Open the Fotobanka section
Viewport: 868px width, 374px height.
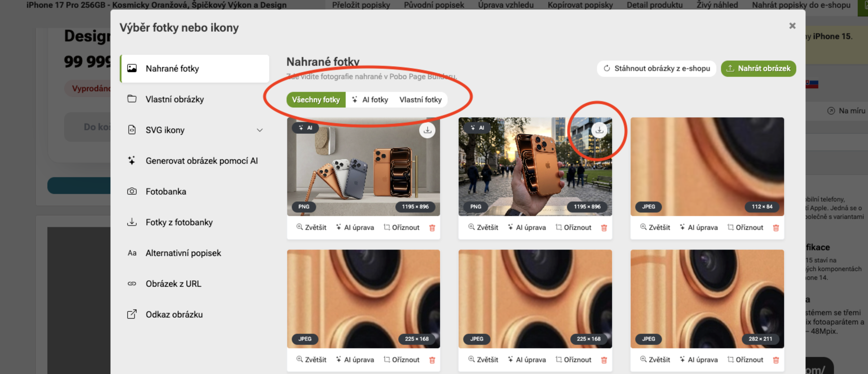pyautogui.click(x=195, y=192)
